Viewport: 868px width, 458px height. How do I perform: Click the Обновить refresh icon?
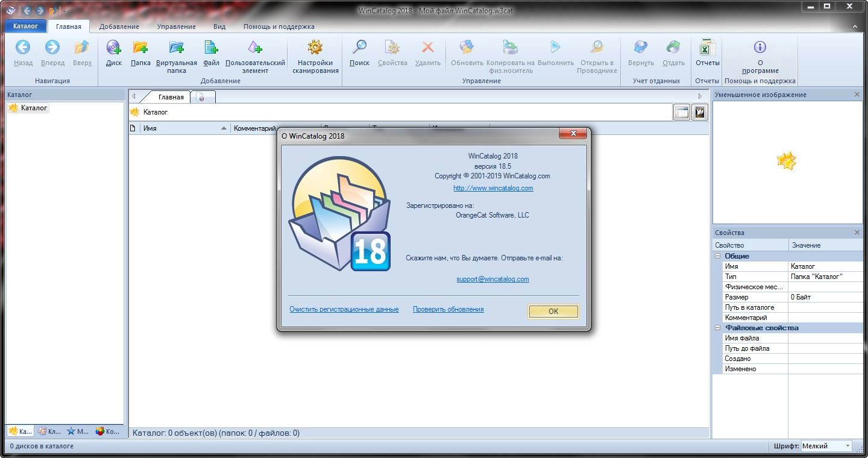tap(467, 47)
